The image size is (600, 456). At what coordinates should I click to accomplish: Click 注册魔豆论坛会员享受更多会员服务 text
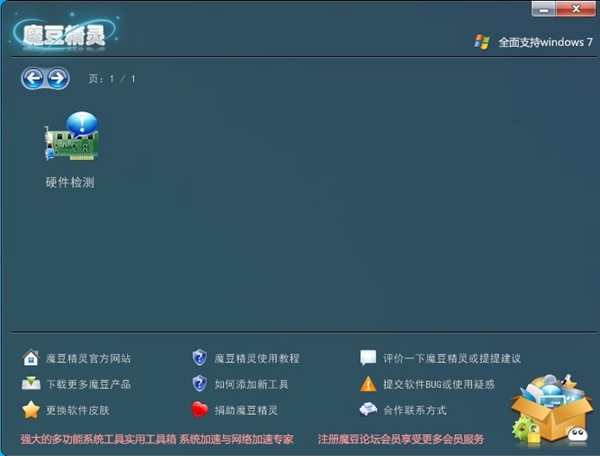[401, 439]
